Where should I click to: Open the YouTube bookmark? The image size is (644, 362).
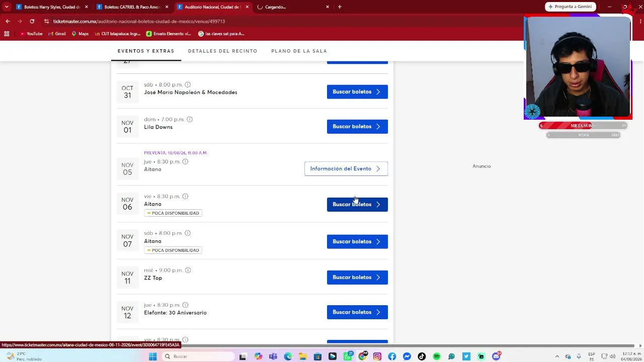tap(31, 34)
